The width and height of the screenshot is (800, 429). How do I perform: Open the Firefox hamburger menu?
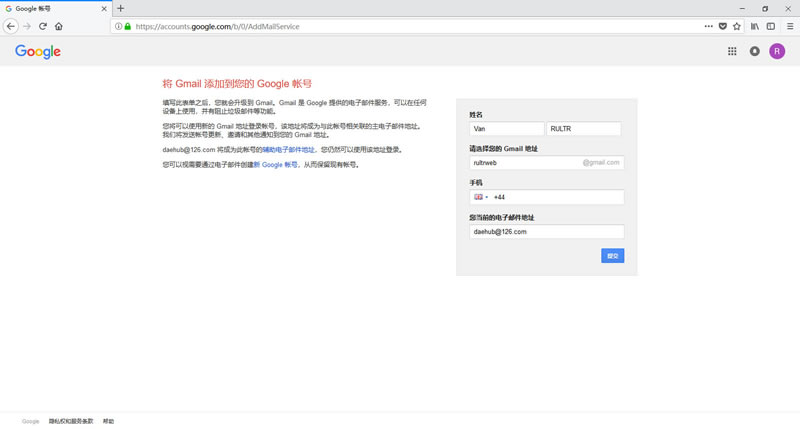(x=790, y=26)
